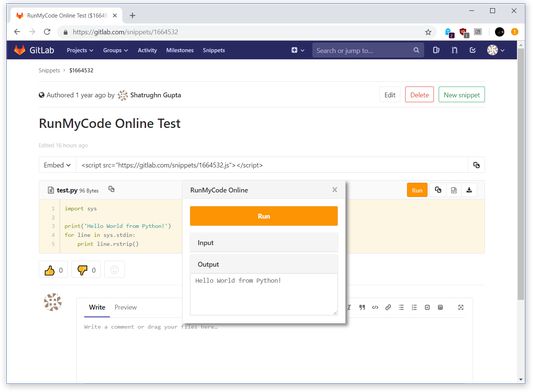
Task: Toggle full screen comment editor icon
Action: point(461,307)
